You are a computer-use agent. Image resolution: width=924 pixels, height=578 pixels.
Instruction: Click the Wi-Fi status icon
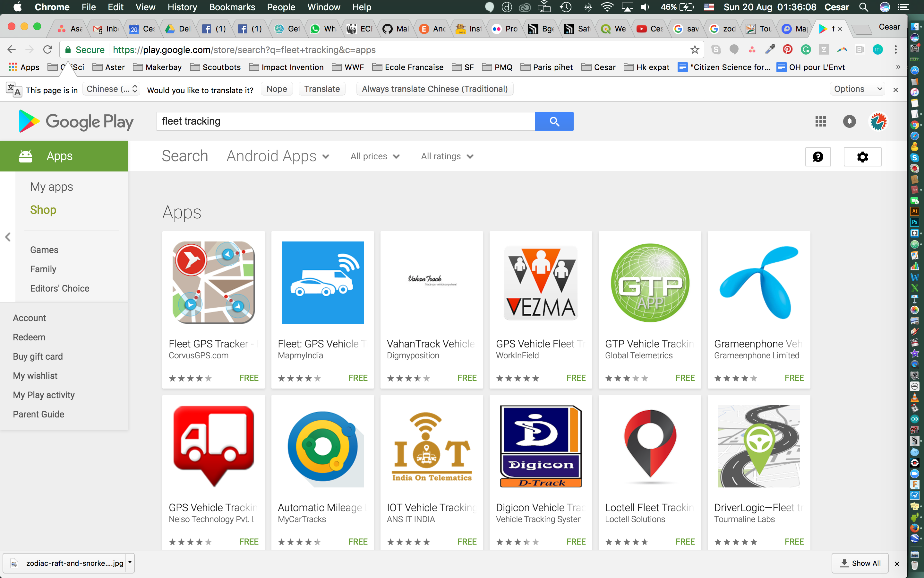(607, 7)
